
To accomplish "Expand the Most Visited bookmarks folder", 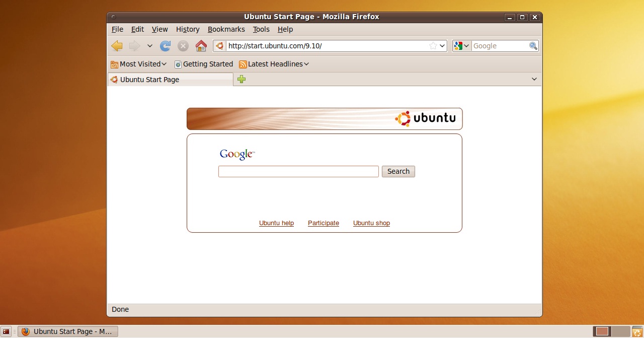I will point(139,64).
